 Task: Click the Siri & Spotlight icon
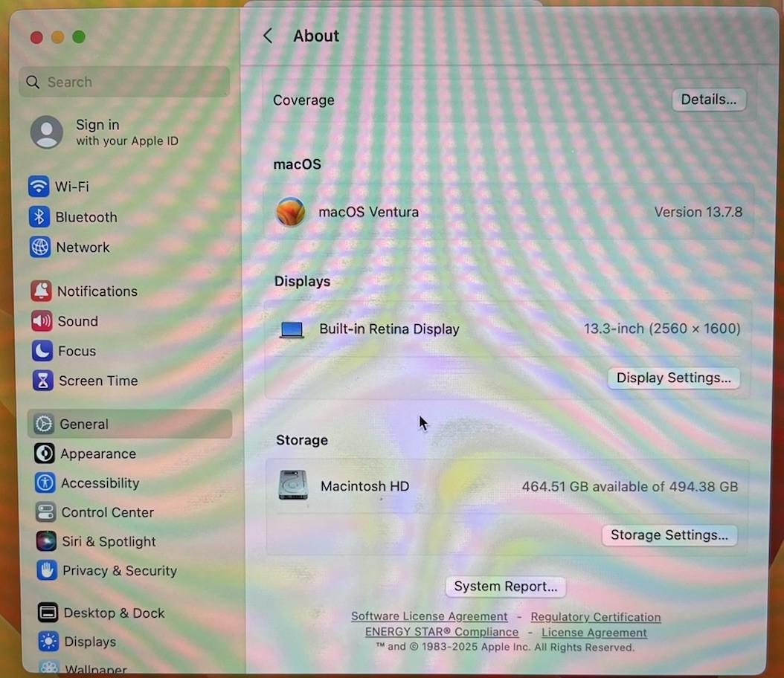[46, 541]
